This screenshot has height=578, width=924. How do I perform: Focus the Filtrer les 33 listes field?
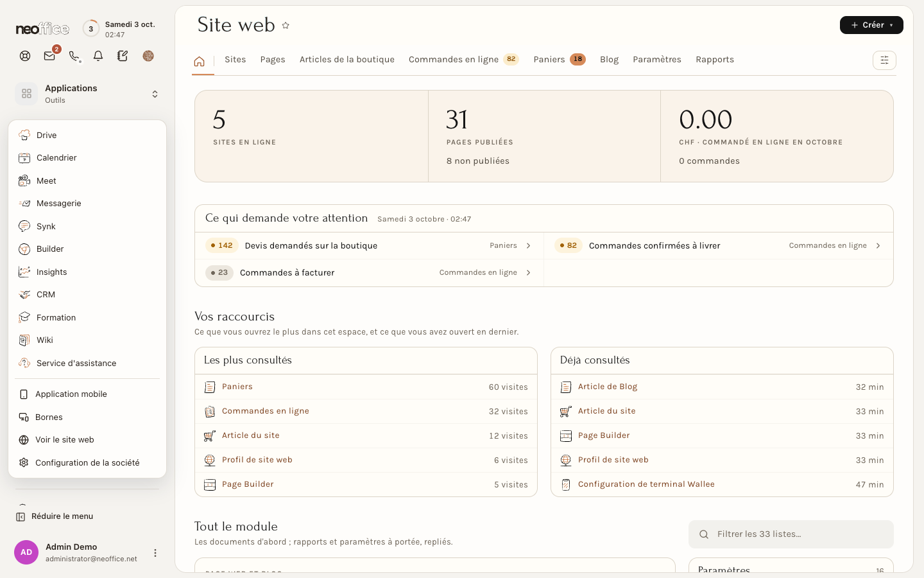pyautogui.click(x=791, y=534)
